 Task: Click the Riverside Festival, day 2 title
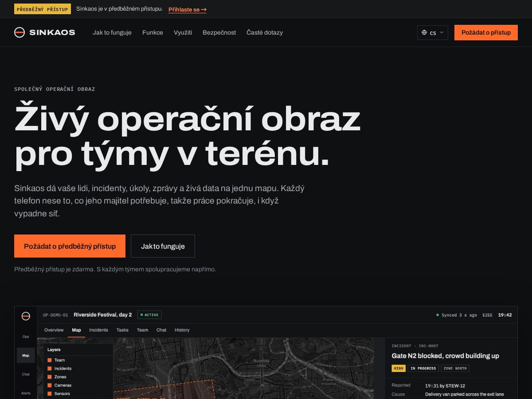pos(102,315)
